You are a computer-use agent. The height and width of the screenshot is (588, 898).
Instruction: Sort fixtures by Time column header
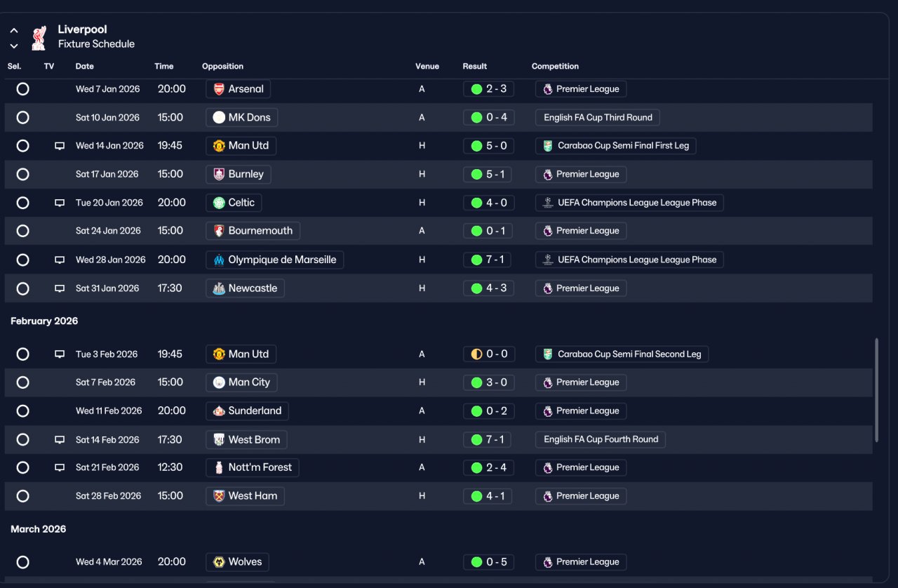click(163, 67)
